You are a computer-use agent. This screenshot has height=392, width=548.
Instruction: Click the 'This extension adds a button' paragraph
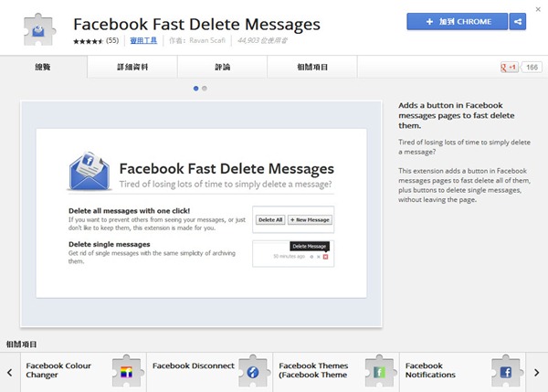click(464, 185)
